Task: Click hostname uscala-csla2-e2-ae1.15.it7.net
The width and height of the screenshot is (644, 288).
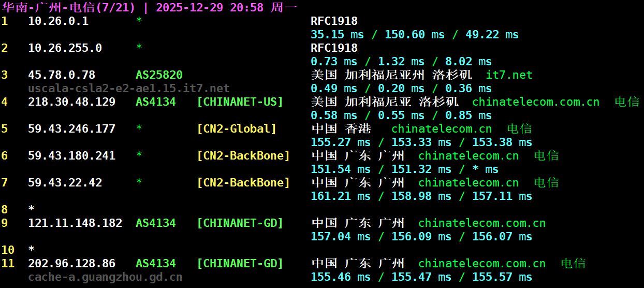Action: tap(128, 89)
